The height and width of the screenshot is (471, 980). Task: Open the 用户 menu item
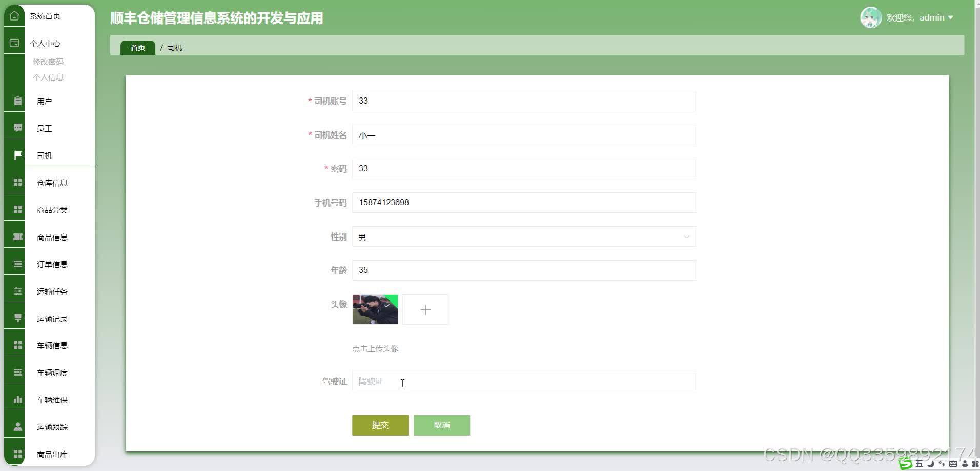[x=45, y=101]
